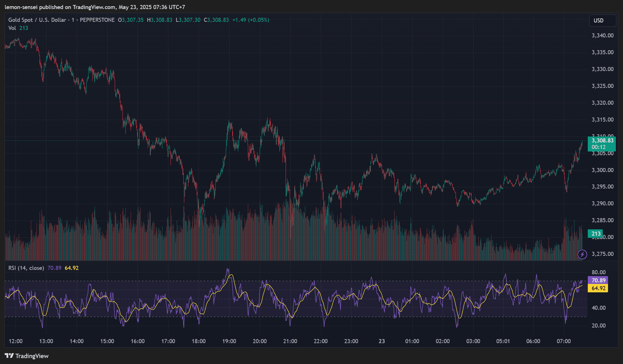Click the green current price label 3,308.83

pos(602,141)
